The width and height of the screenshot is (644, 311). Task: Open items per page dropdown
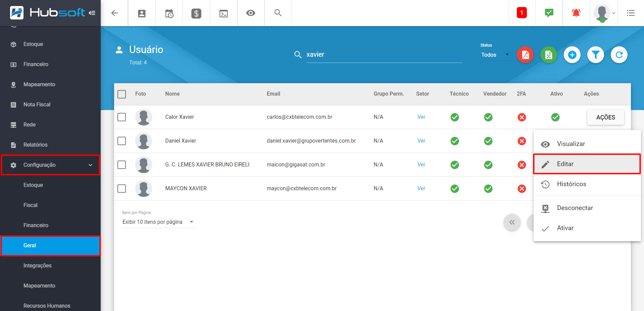159,222
